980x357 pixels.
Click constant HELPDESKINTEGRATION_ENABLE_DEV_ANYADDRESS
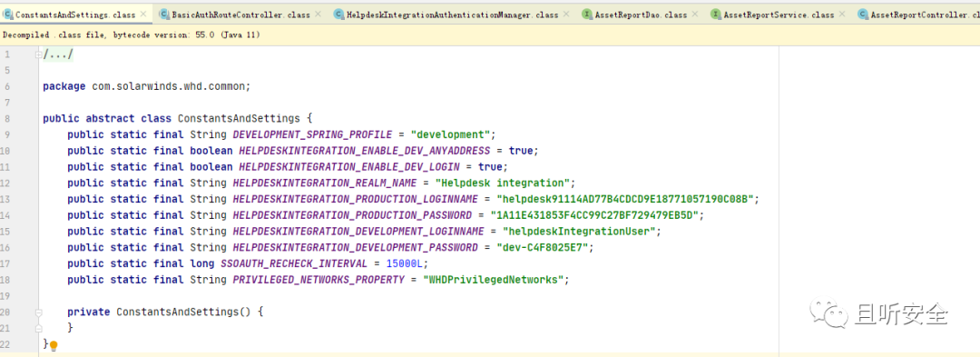tap(365, 151)
